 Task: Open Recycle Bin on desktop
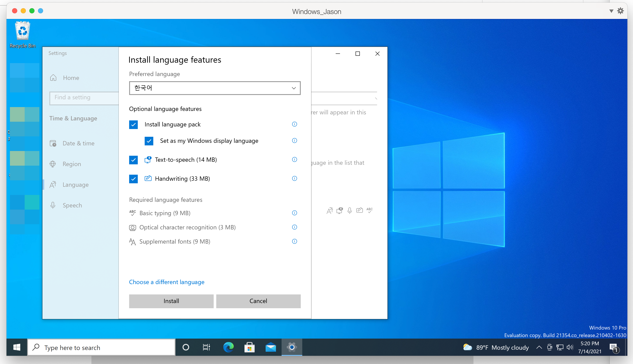tap(22, 34)
